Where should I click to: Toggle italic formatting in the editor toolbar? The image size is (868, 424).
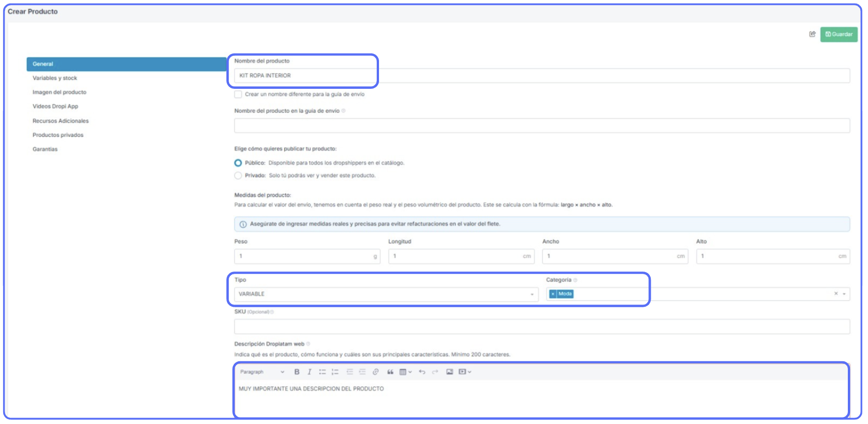[309, 372]
